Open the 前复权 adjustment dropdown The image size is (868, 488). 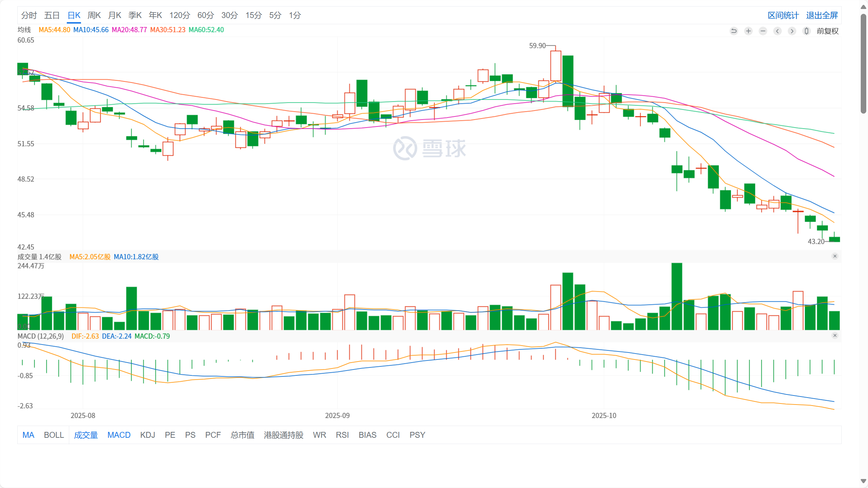tap(828, 31)
